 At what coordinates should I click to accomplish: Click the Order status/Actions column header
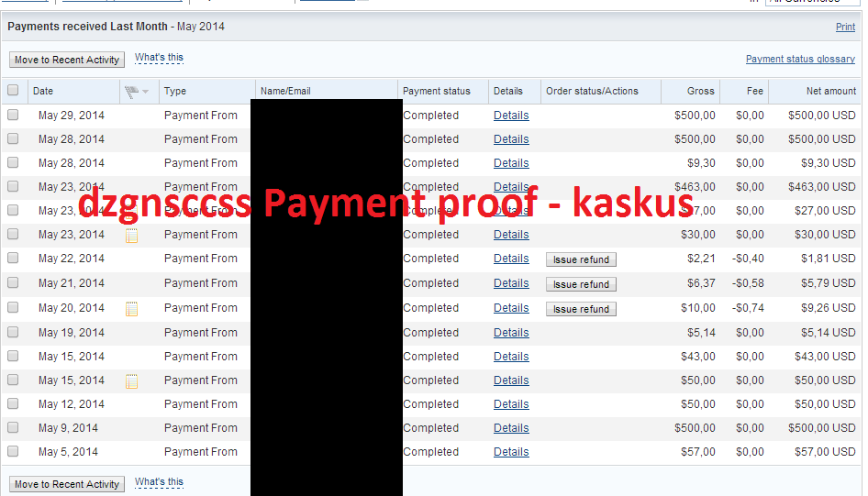tap(592, 92)
